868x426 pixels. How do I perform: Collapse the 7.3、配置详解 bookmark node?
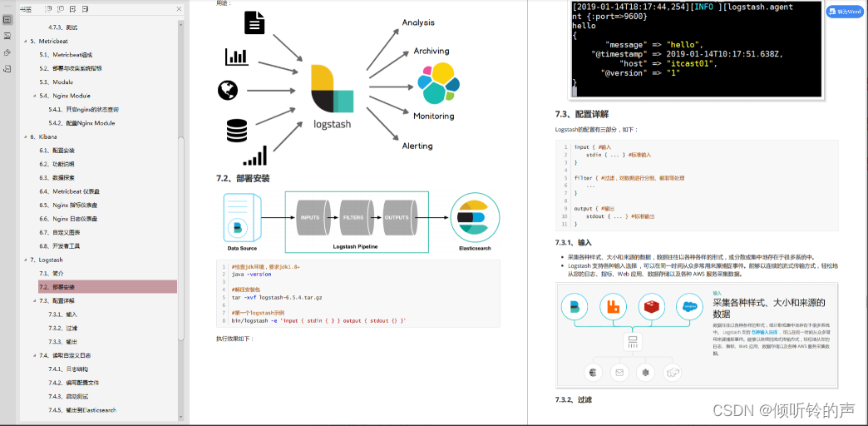tap(34, 300)
